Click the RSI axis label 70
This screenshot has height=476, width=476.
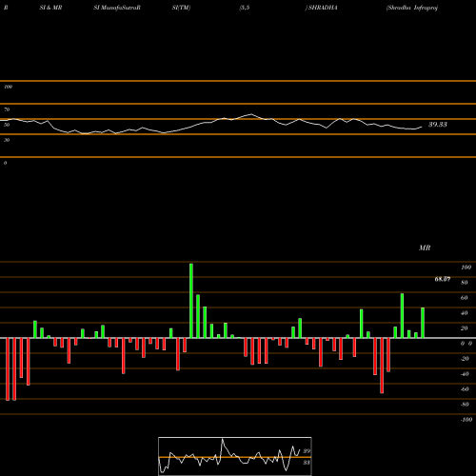7,109
